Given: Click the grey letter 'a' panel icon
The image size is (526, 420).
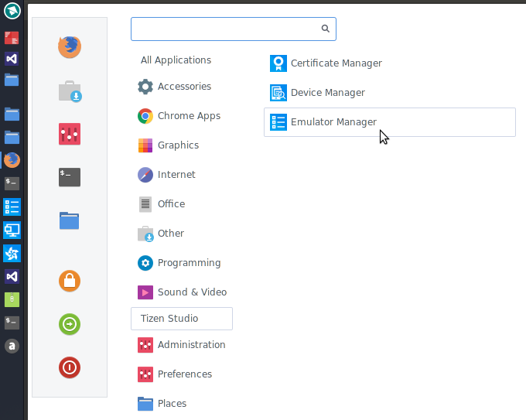Looking at the screenshot, I should click(12, 346).
